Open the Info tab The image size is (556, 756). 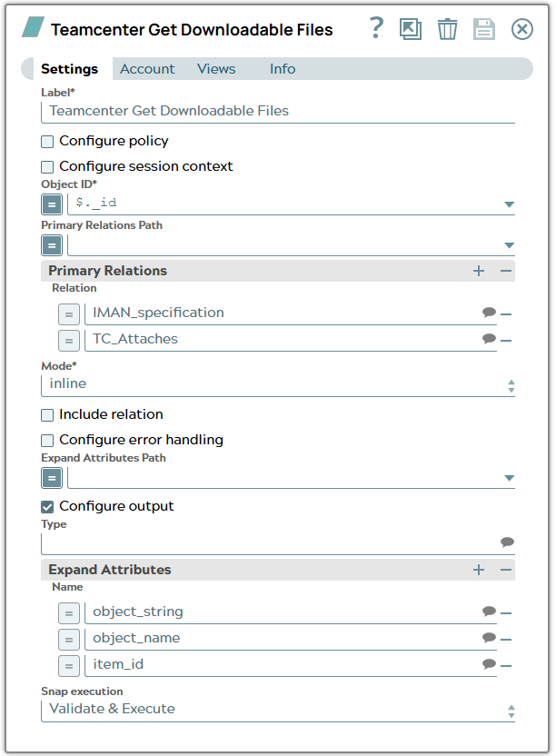(283, 69)
